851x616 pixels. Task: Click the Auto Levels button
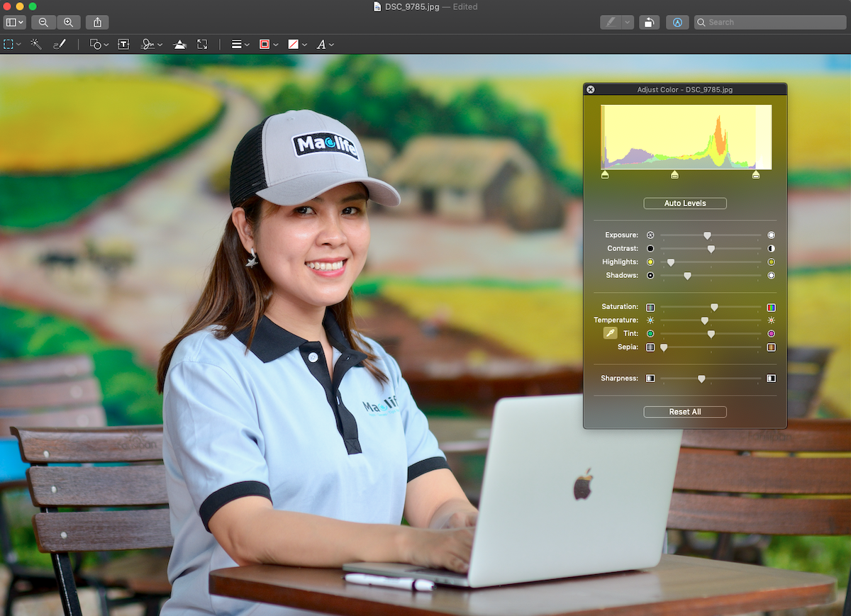coord(685,203)
